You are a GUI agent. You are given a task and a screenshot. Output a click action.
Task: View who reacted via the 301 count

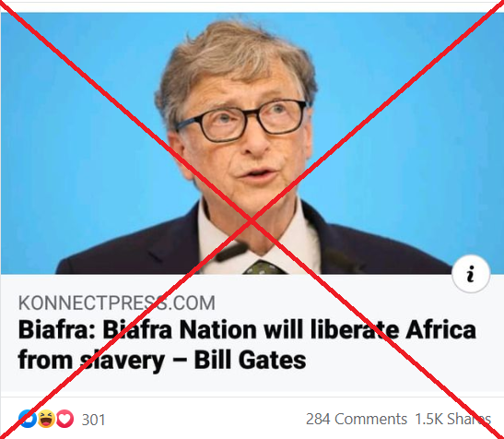click(93, 420)
